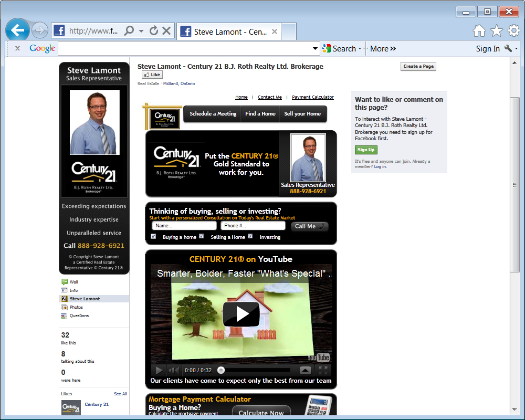Open the Google search box dropdown
525x420 pixels.
pos(315,49)
